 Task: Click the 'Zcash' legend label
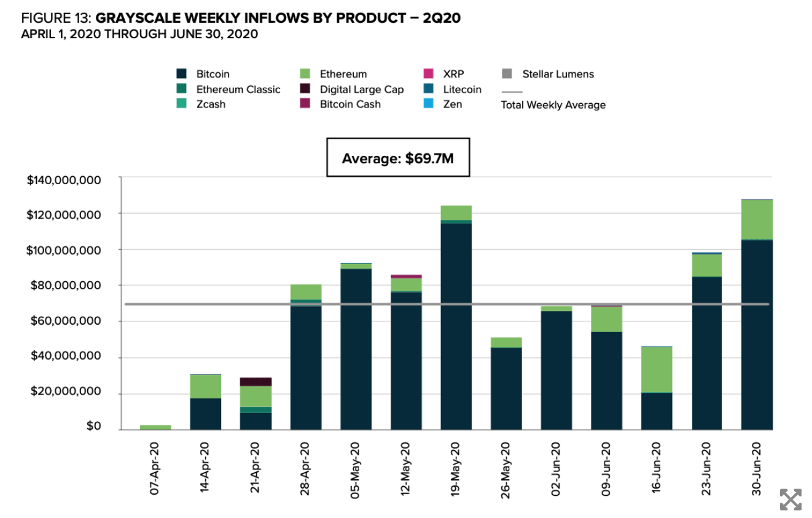211,104
